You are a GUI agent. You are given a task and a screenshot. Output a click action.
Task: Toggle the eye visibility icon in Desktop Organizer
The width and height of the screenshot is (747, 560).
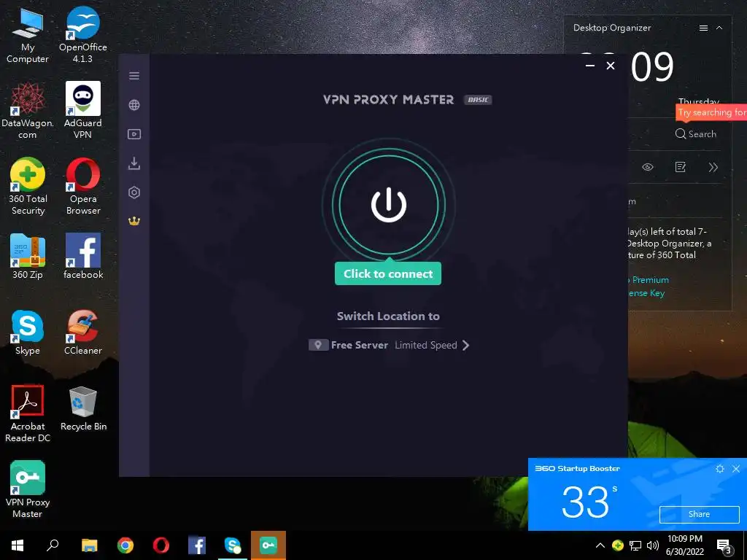(x=648, y=167)
